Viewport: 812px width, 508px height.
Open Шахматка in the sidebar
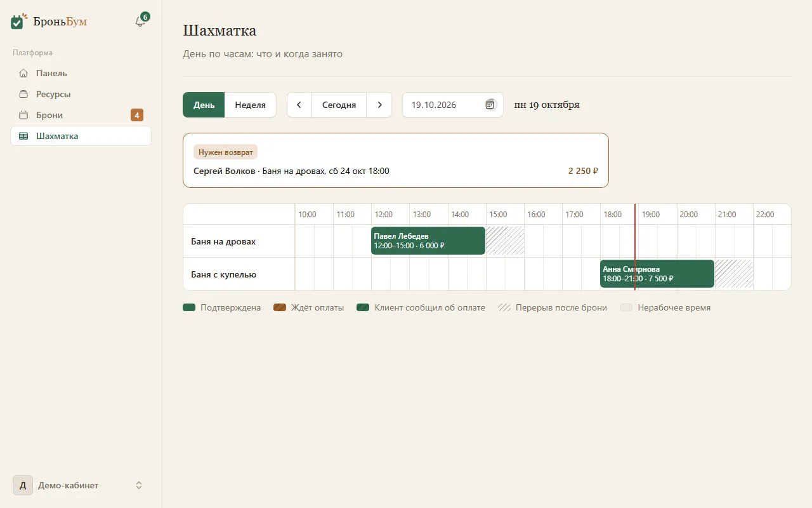(81, 136)
